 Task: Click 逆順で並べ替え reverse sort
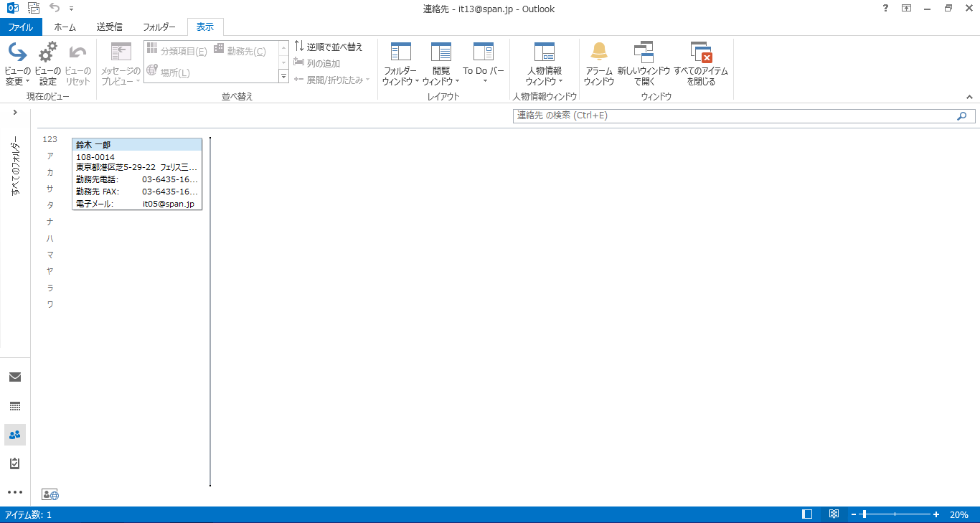point(329,47)
